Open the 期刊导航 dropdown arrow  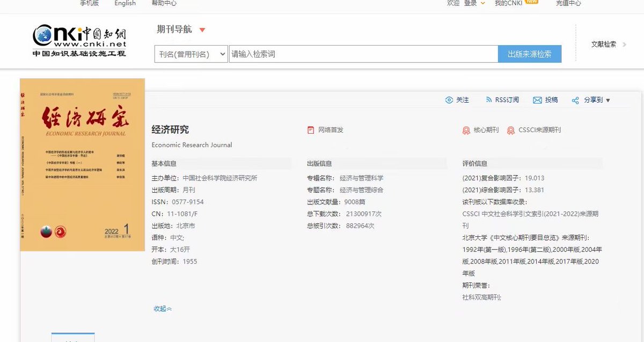[202, 30]
